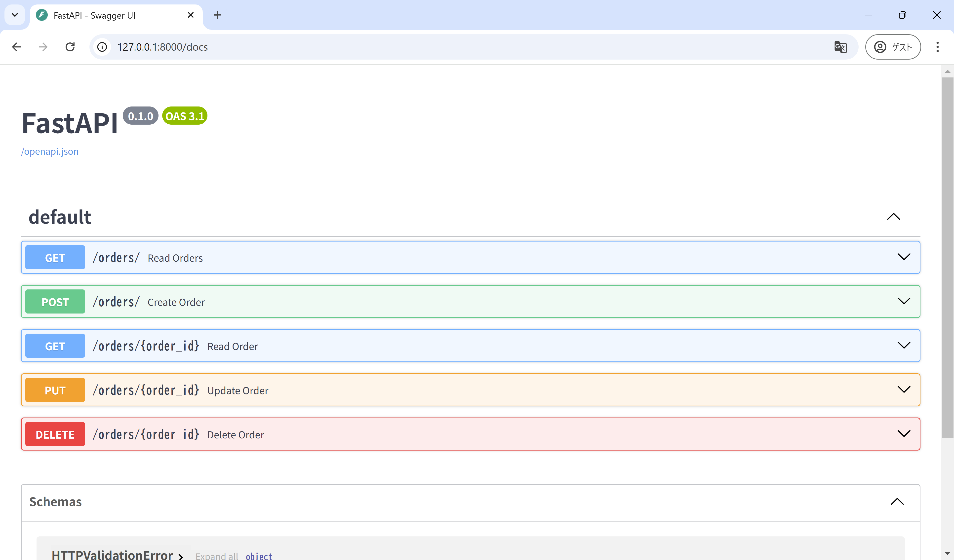This screenshot has height=560, width=954.
Task: Click the browser back arrow
Action: (x=16, y=47)
